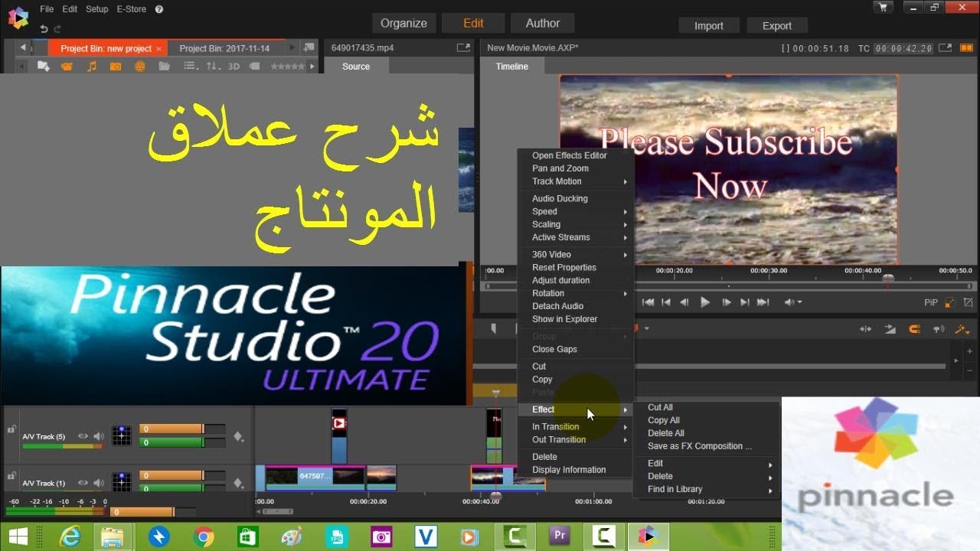Set the rating filter stars in library toolbar
The height and width of the screenshot is (551, 980).
point(287,67)
